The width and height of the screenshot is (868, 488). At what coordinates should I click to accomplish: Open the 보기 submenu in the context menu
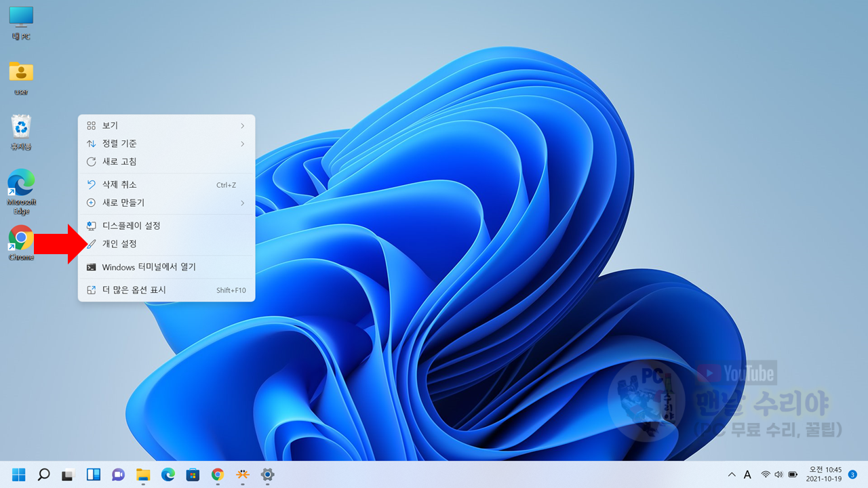pyautogui.click(x=166, y=125)
